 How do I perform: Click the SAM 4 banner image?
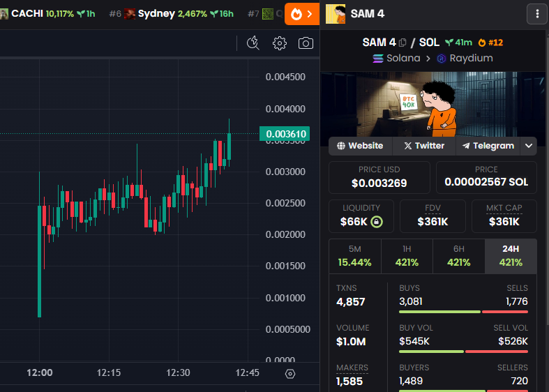coord(433,105)
